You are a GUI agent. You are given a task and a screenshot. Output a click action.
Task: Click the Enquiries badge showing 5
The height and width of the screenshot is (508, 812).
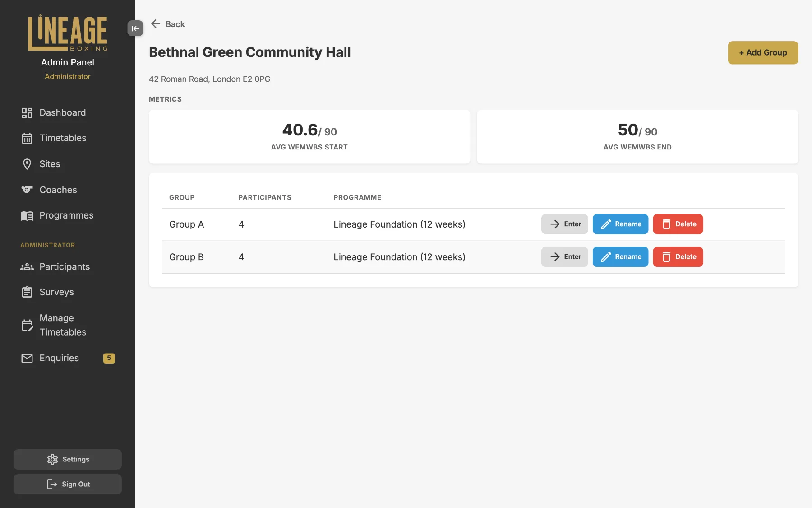pyautogui.click(x=109, y=358)
